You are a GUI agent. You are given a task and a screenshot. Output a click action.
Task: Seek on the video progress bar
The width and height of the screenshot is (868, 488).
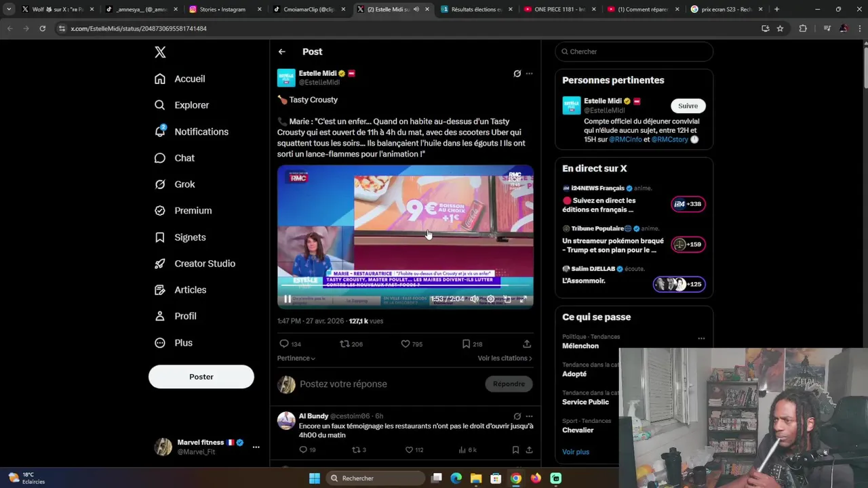tap(405, 286)
